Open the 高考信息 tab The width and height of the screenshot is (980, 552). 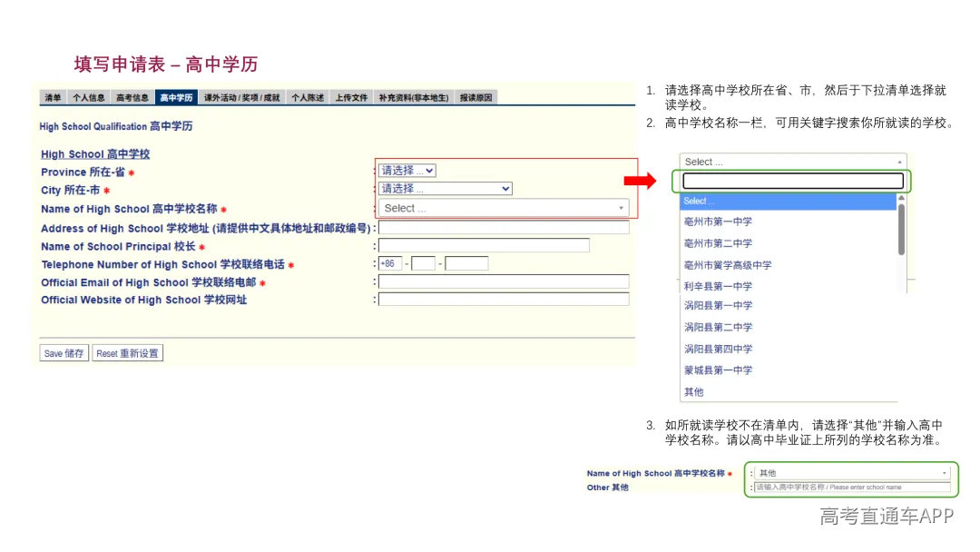pos(132,97)
